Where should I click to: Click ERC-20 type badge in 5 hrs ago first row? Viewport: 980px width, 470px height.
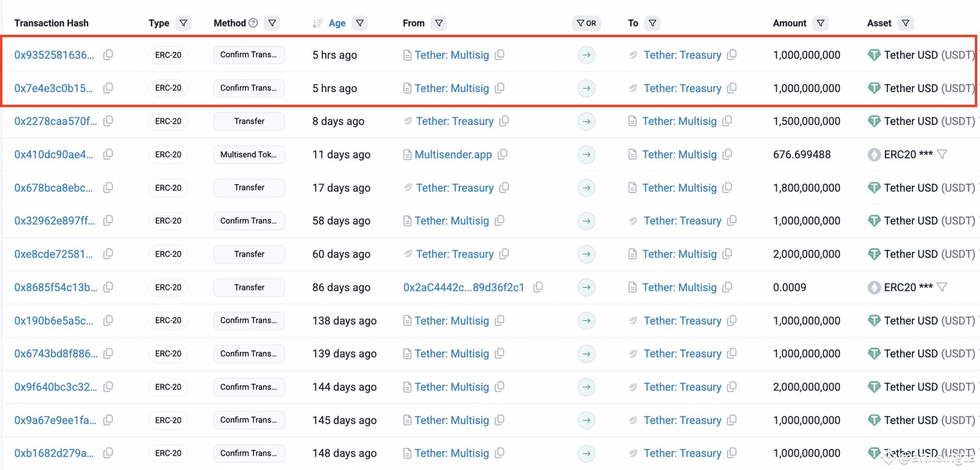168,55
